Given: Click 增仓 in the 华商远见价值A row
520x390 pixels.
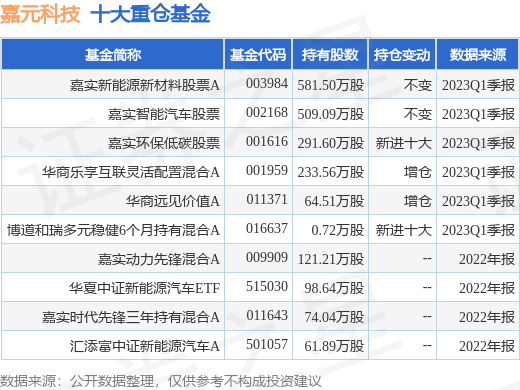Looking at the screenshot, I should click(418, 201).
